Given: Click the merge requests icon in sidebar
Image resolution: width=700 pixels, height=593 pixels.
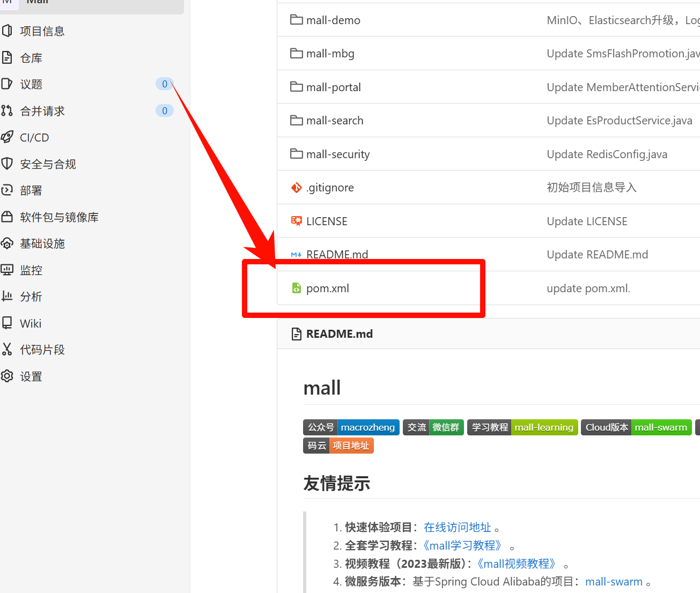Looking at the screenshot, I should click(x=7, y=111).
